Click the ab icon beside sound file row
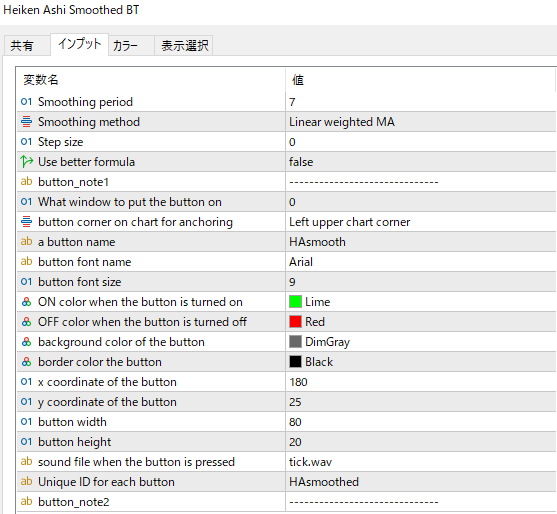Image resolution: width=557 pixels, height=514 pixels. (26, 461)
